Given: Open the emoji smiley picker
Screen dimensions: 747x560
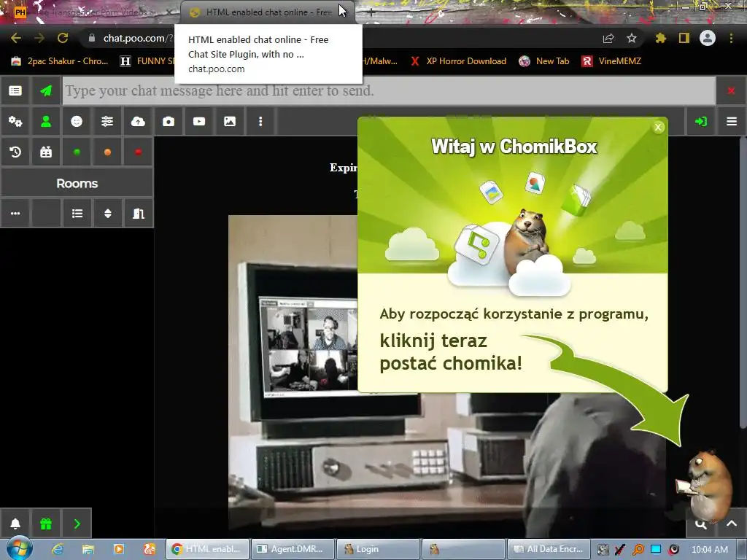Looking at the screenshot, I should (77, 122).
